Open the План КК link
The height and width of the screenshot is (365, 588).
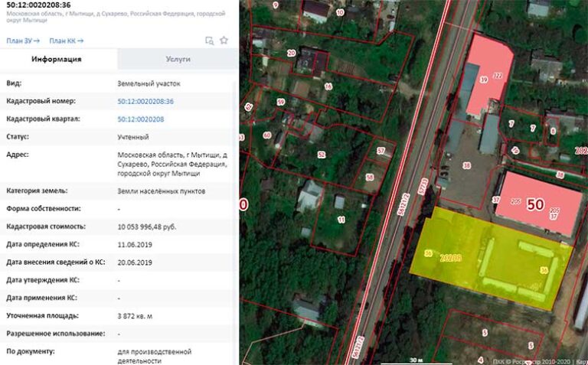pos(67,41)
